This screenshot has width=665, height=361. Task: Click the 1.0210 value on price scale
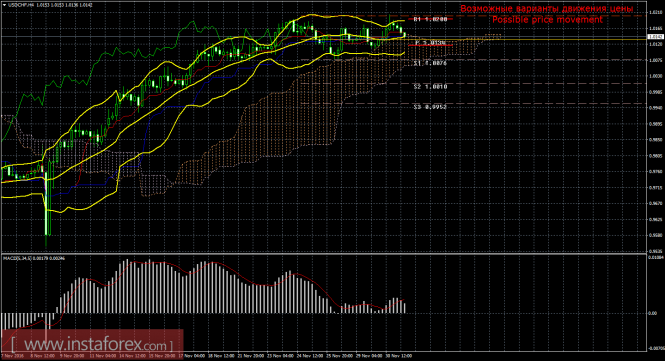[x=655, y=13]
